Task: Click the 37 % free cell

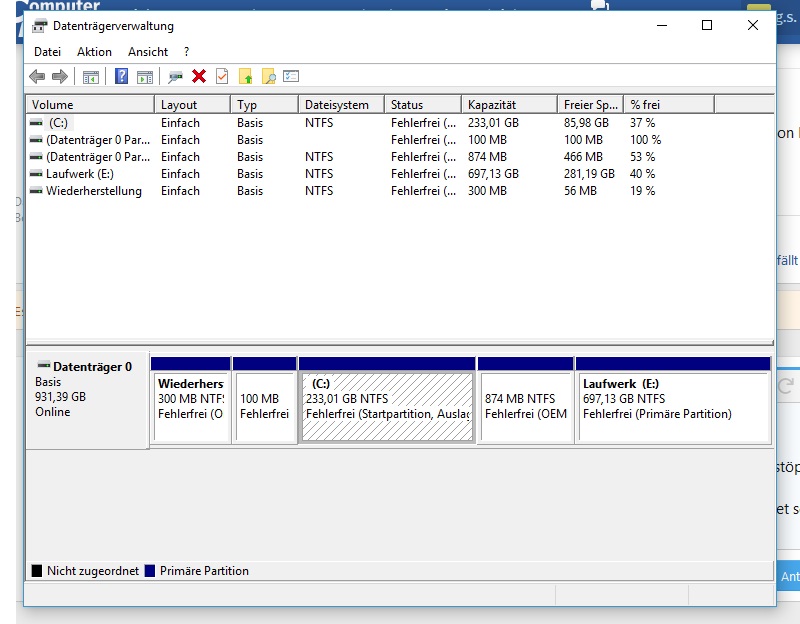Action: [x=642, y=123]
